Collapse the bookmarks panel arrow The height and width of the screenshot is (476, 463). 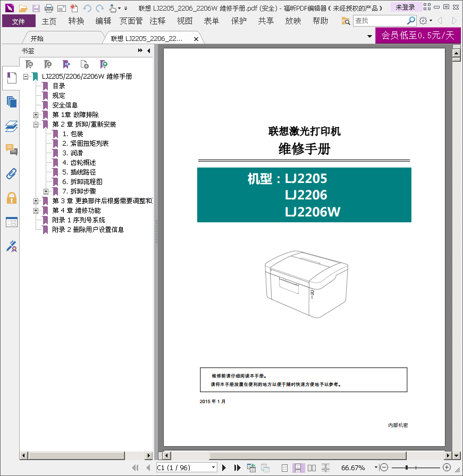coord(149,51)
